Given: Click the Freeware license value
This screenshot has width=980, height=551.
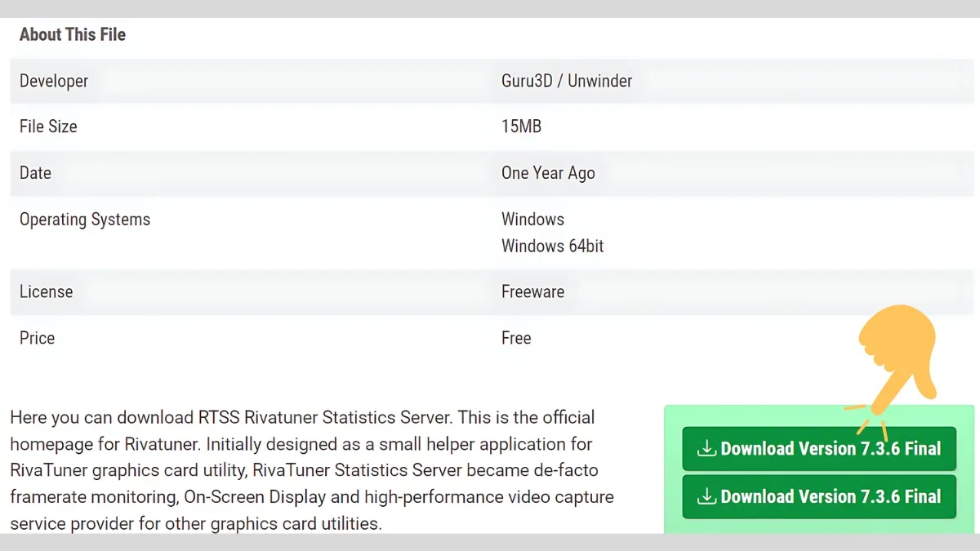Looking at the screenshot, I should pos(533,291).
